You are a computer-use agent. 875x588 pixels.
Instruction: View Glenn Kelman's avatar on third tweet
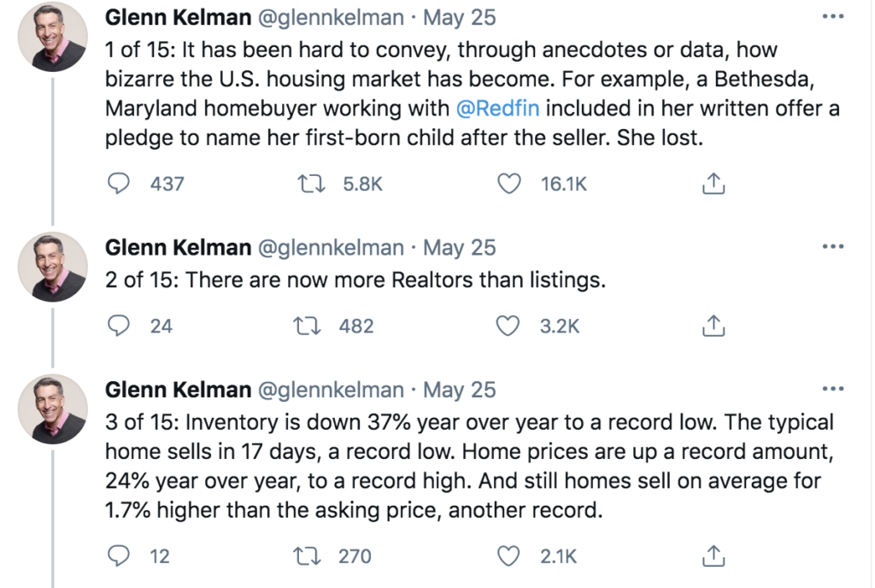point(52,409)
